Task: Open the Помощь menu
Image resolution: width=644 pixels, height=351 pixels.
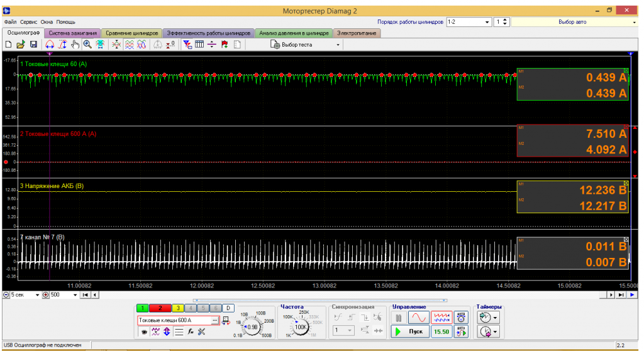Action: pos(65,22)
